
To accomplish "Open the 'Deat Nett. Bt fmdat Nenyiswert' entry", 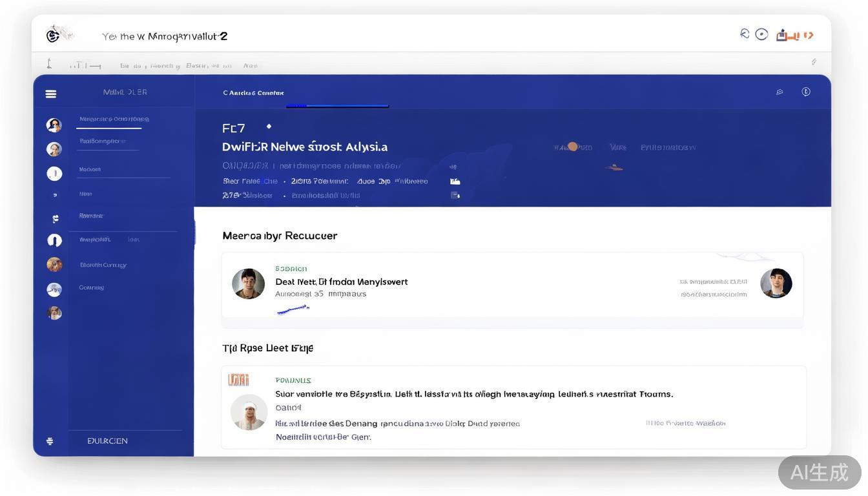I will (x=341, y=282).
